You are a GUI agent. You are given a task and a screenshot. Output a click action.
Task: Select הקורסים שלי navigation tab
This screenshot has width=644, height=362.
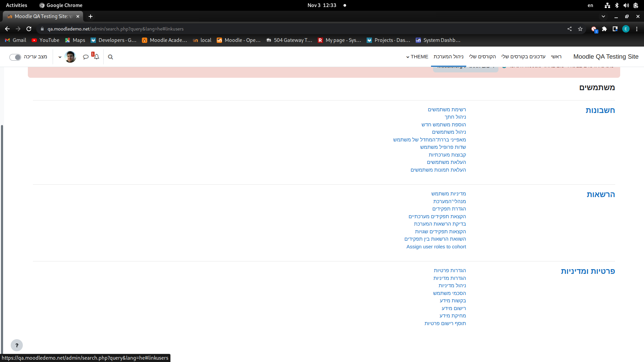tap(482, 57)
